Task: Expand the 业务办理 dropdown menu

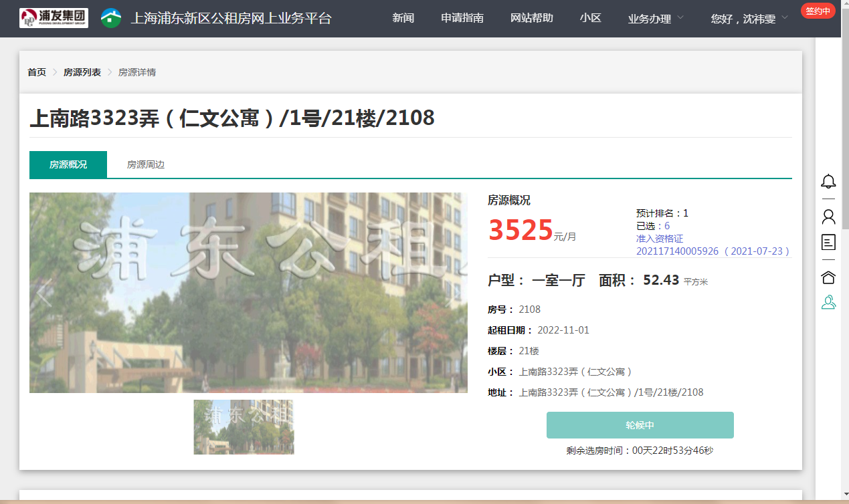Action: tap(656, 19)
